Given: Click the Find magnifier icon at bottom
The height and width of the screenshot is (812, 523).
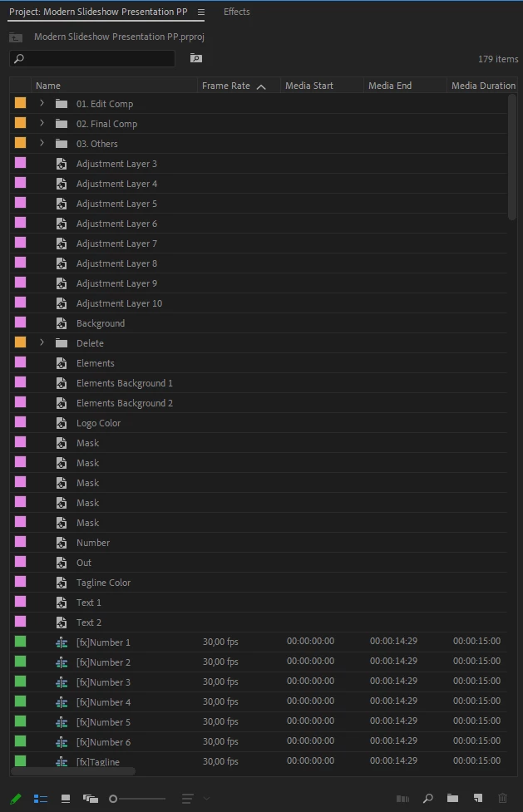Looking at the screenshot, I should pyautogui.click(x=427, y=799).
